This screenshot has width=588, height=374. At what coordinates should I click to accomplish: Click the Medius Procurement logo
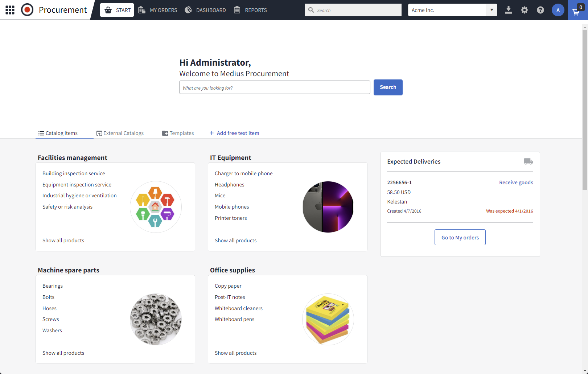(x=27, y=10)
